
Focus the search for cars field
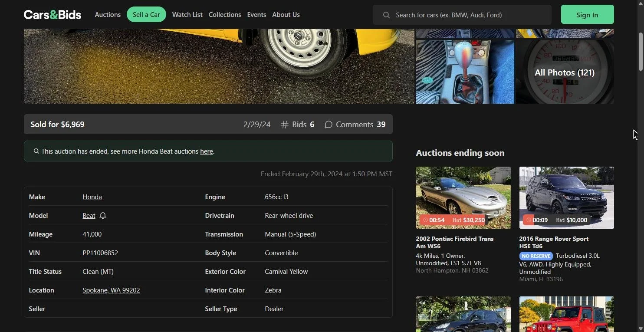point(462,15)
